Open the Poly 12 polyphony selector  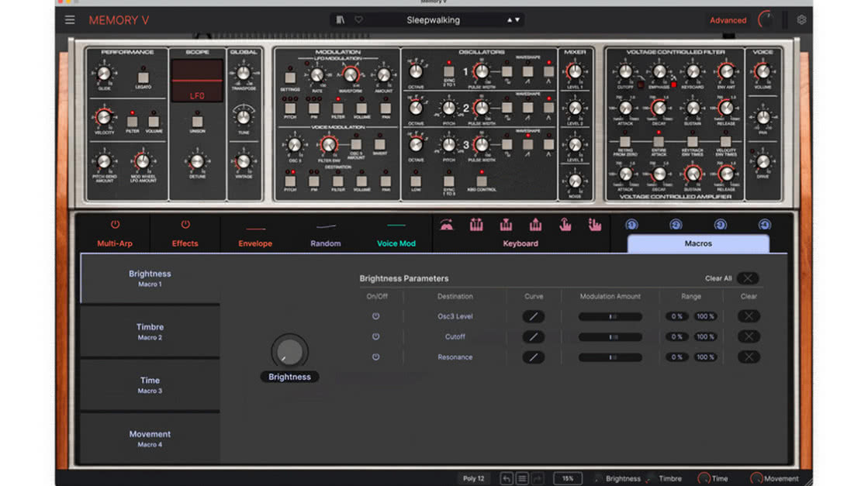pos(473,479)
